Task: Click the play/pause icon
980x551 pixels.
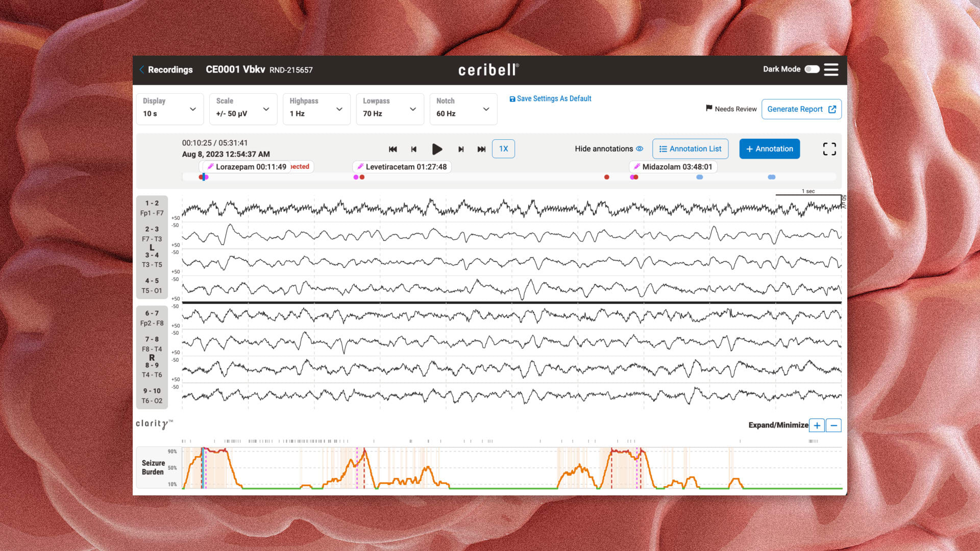Action: pos(437,148)
